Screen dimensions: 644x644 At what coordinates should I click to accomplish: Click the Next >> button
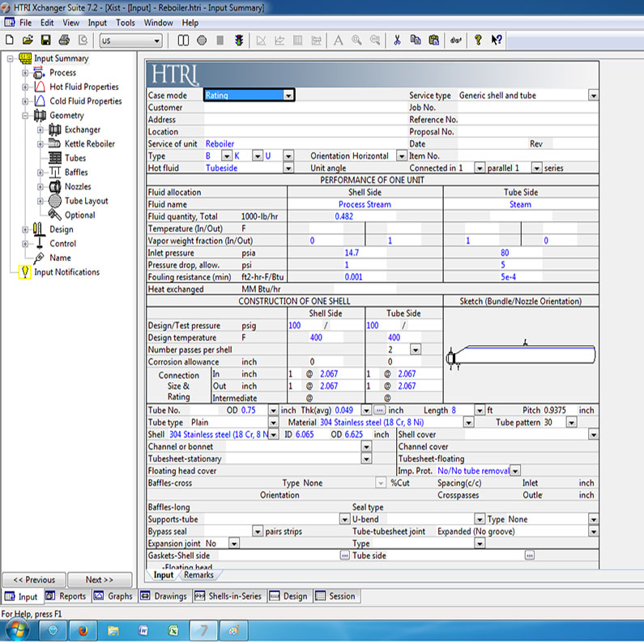click(100, 580)
